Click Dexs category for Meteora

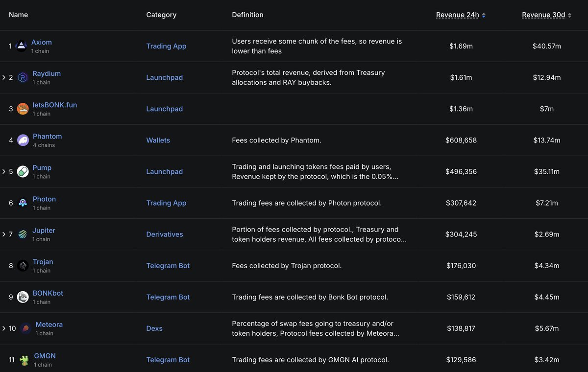click(154, 328)
